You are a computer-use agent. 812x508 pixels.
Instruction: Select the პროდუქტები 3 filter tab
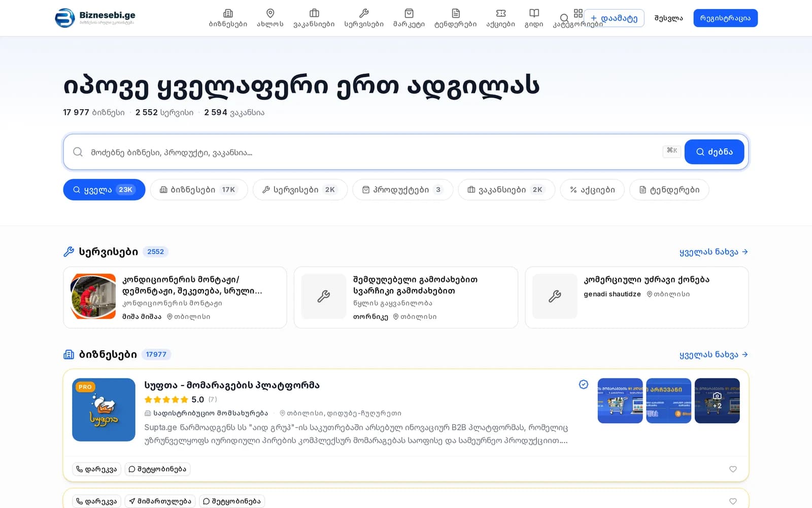click(x=402, y=189)
